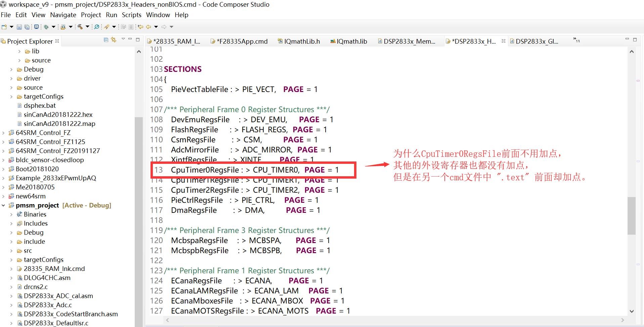Screen dimensions: 644x327
Task: Select the Example_2833xEPwmUpAQ project
Action: (56, 178)
